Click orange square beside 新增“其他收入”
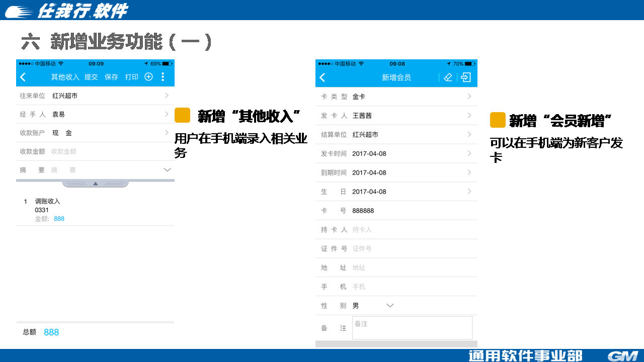The image size is (644, 362). pyautogui.click(x=182, y=115)
